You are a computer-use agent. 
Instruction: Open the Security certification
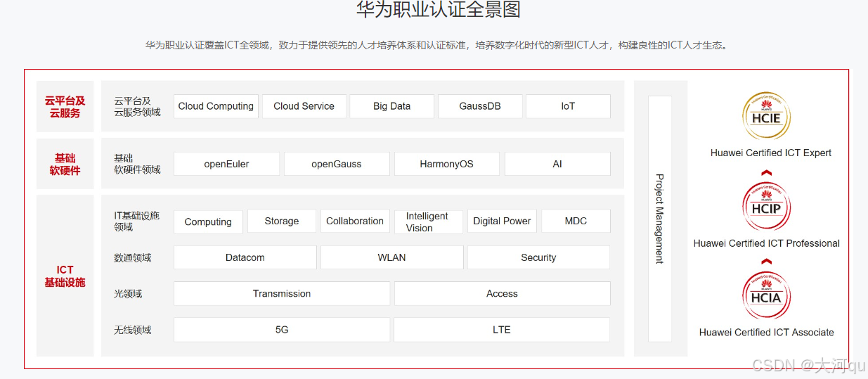(538, 257)
